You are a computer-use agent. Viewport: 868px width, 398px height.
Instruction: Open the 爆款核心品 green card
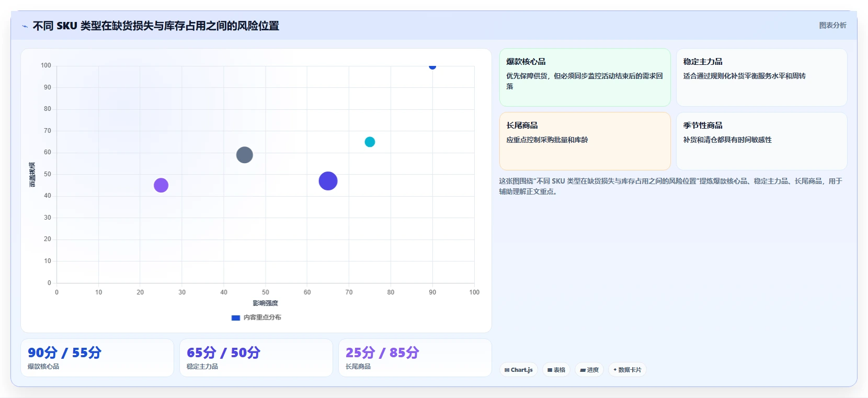585,77
